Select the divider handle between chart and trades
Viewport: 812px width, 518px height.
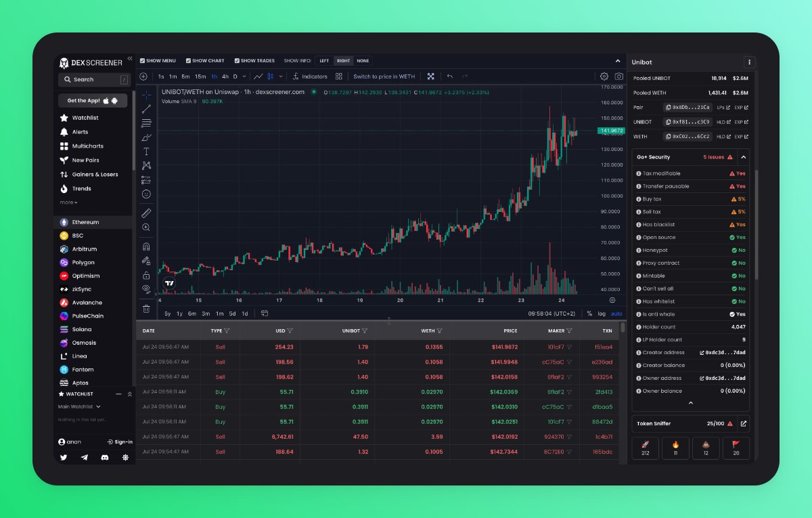click(389, 320)
